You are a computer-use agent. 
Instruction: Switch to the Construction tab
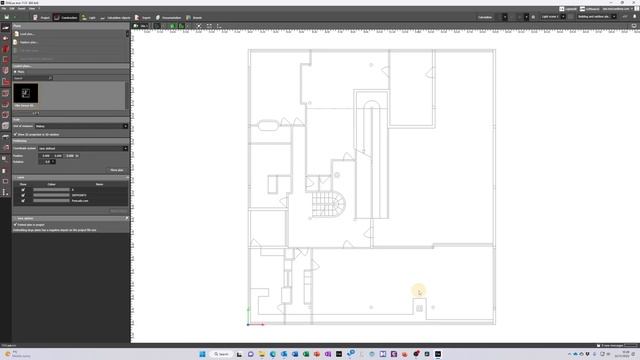click(66, 18)
